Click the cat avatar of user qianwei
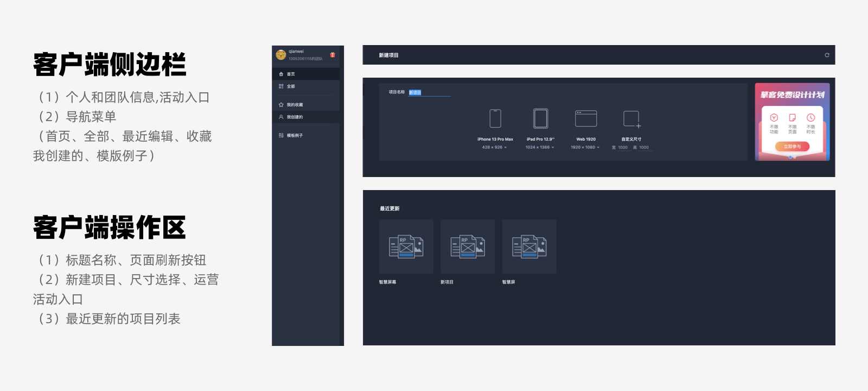This screenshot has height=391, width=868. tap(281, 55)
